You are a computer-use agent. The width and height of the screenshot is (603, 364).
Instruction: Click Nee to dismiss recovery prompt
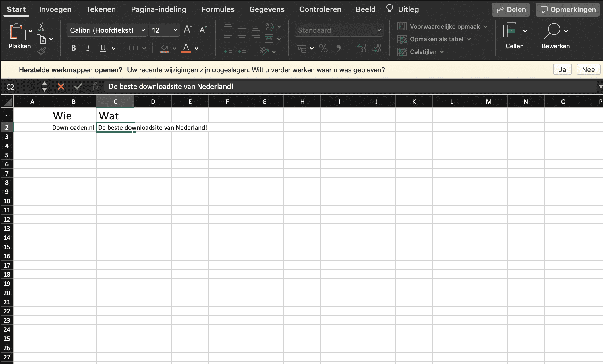click(x=588, y=70)
